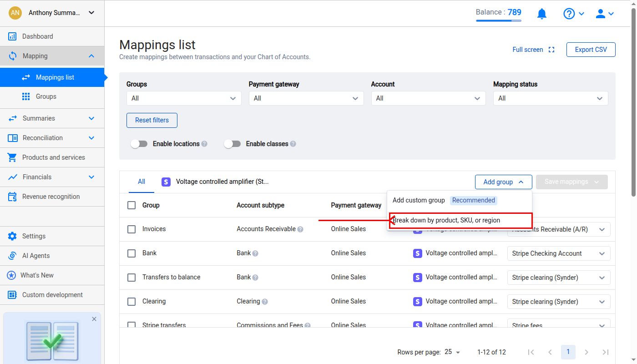
Task: Click the Add group button
Action: tap(504, 182)
